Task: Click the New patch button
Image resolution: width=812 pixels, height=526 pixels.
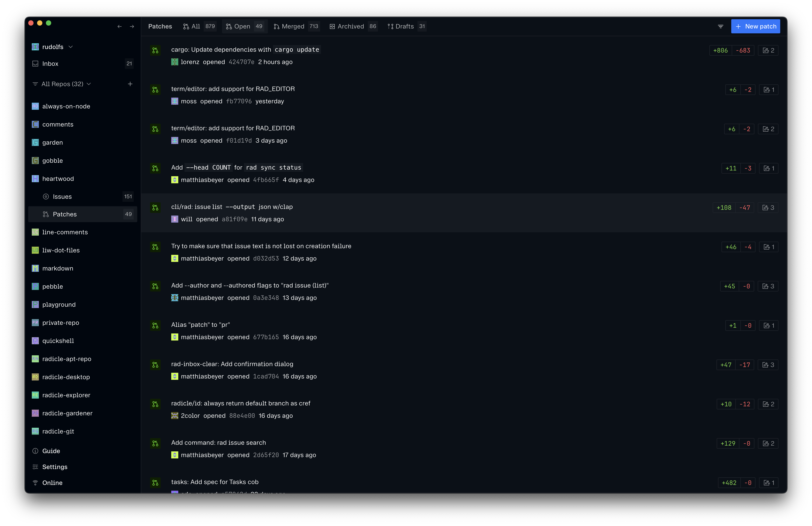Action: 755,27
